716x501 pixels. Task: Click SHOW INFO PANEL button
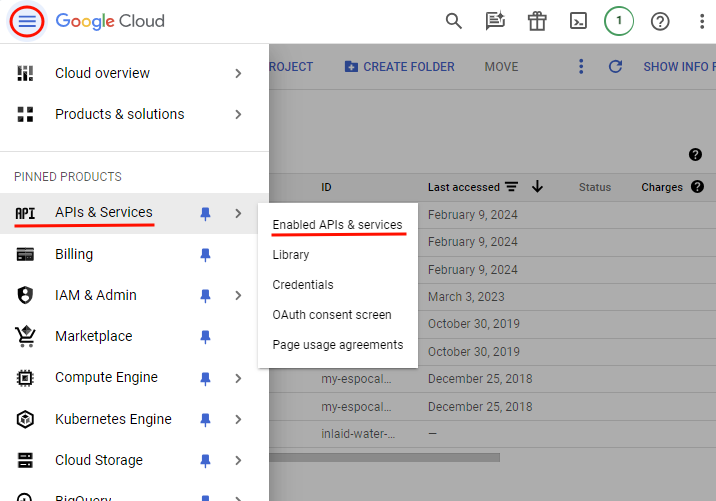pos(678,67)
